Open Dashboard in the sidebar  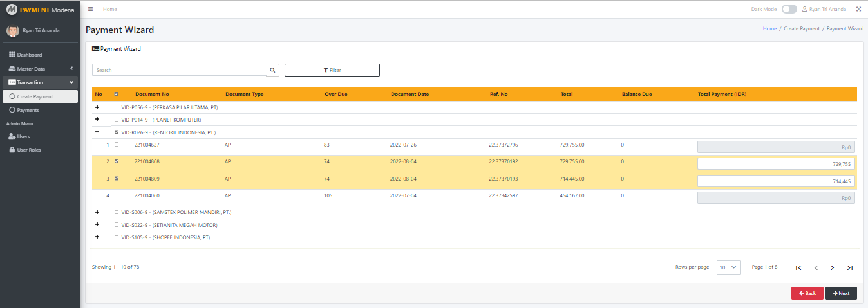point(30,55)
